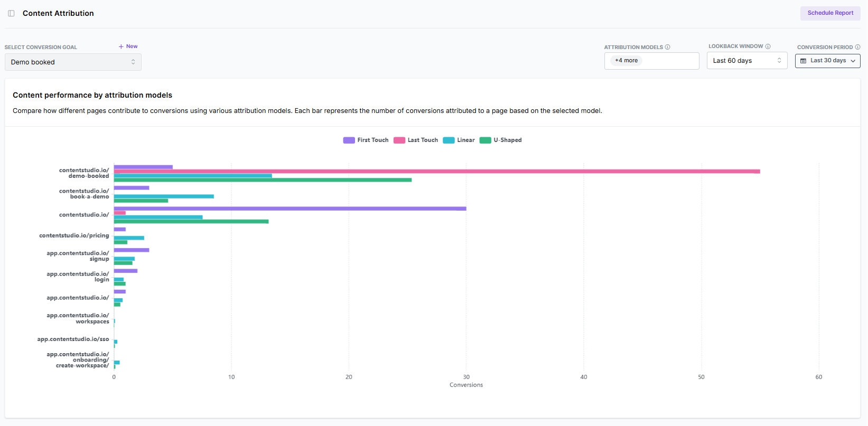Viewport: 868px width, 426px height.
Task: Toggle the sidebar panel icon
Action: tap(11, 13)
